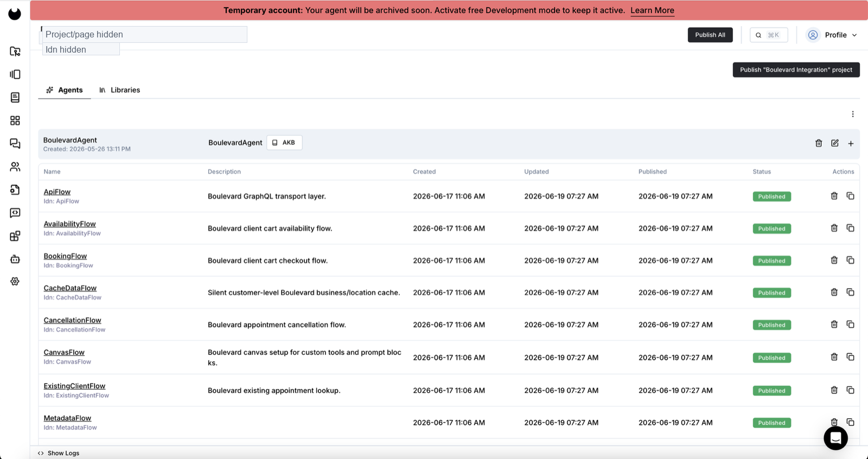Delete the ApiFlow row
The width and height of the screenshot is (868, 459).
pyautogui.click(x=834, y=196)
